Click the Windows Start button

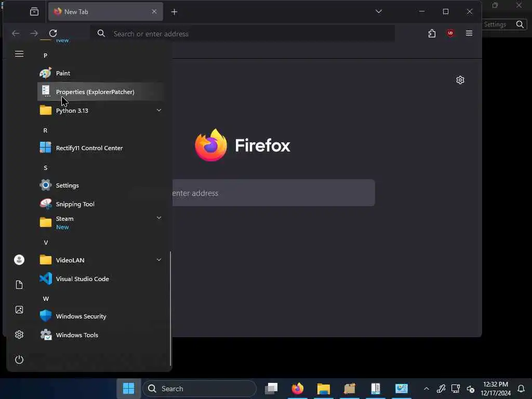[x=129, y=389]
